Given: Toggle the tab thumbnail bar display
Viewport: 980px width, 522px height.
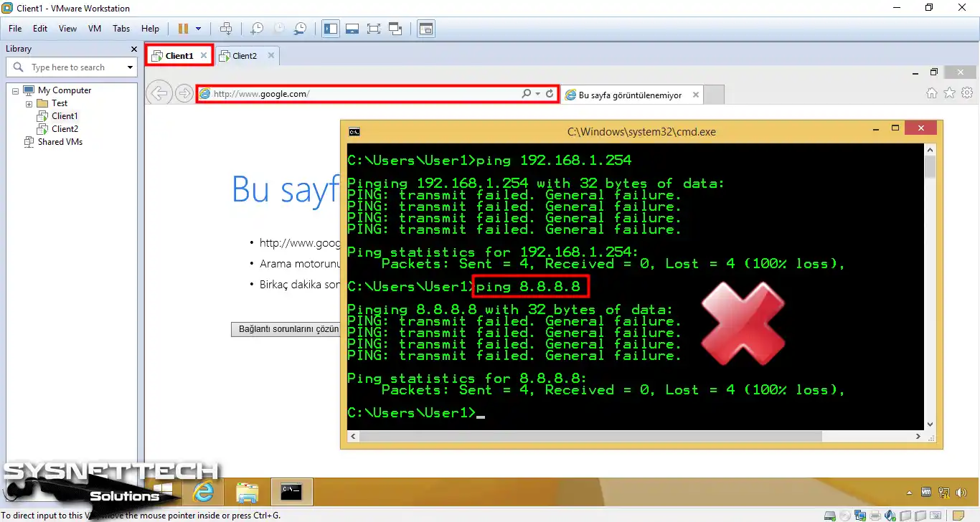Looking at the screenshot, I should click(352, 28).
